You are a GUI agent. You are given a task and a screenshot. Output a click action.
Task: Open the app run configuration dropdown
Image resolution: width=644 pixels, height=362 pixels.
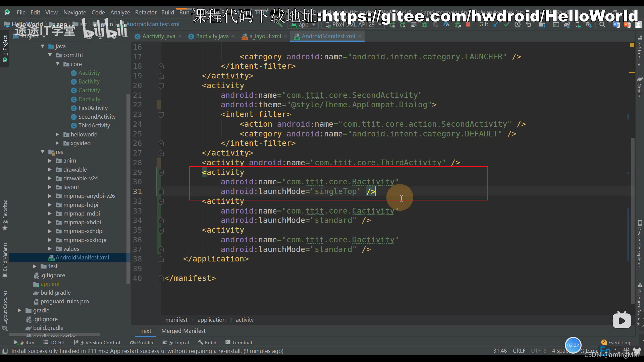pos(303,25)
